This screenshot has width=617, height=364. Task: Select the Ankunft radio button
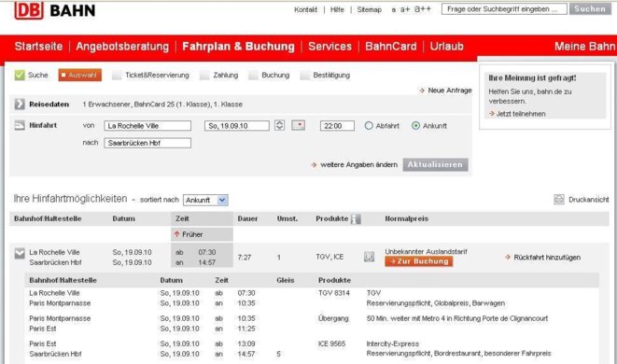point(415,126)
